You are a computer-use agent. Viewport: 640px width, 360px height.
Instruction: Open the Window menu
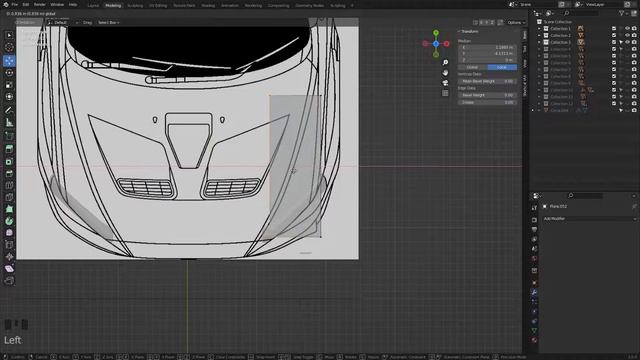[x=57, y=4]
